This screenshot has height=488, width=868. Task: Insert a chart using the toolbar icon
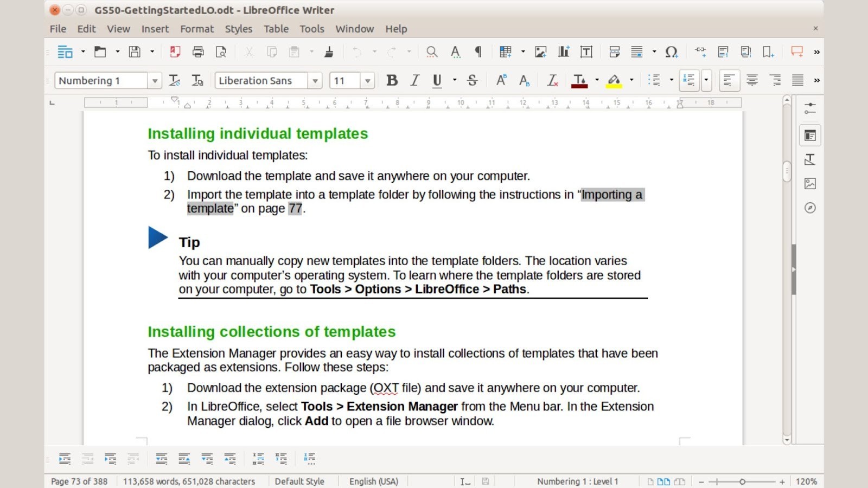563,52
